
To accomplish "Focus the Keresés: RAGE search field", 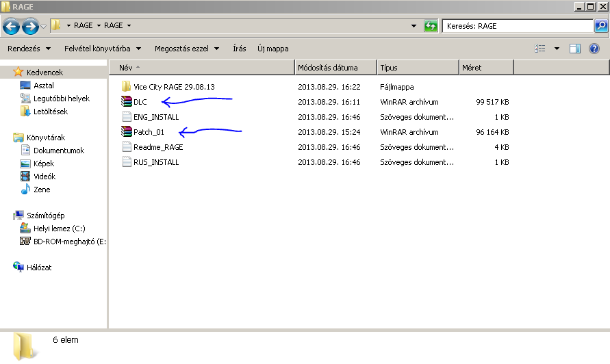I will coord(518,26).
